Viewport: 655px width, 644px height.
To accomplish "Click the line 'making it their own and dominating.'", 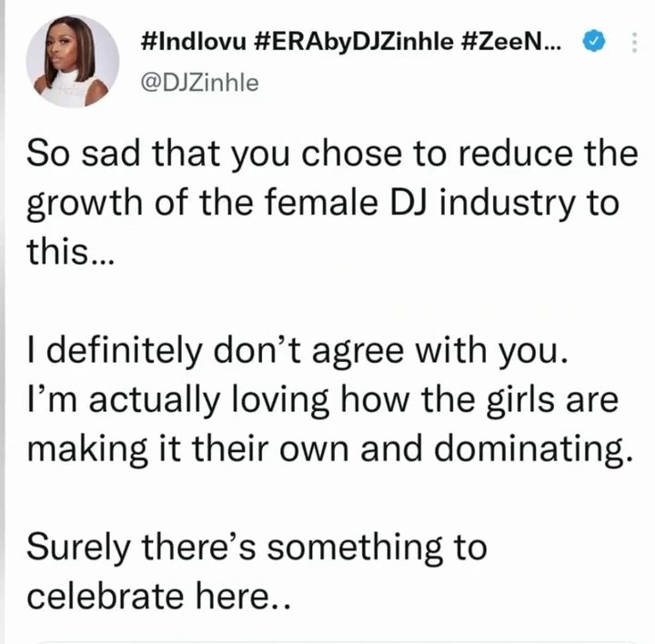I will (330, 449).
